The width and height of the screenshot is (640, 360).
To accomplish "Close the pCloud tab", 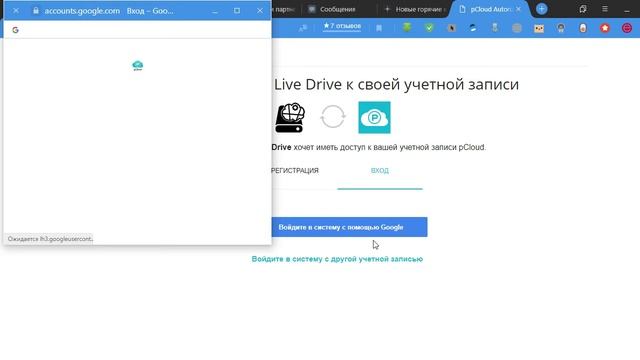I will (518, 9).
